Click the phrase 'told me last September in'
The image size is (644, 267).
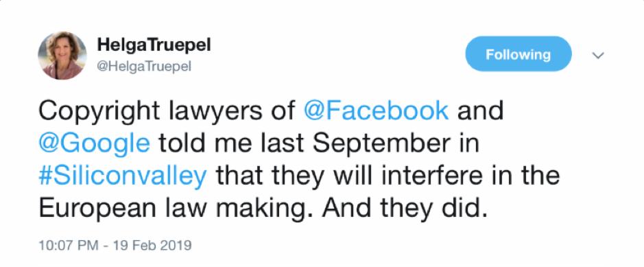pos(319,143)
